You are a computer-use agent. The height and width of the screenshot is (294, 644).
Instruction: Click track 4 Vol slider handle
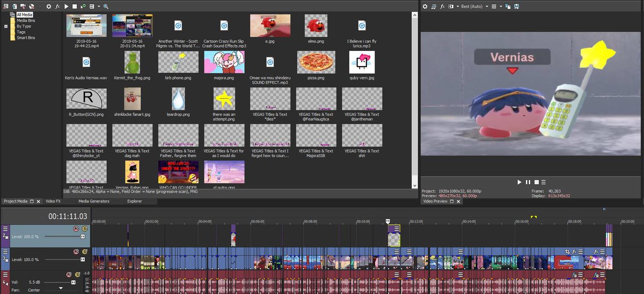click(74, 282)
